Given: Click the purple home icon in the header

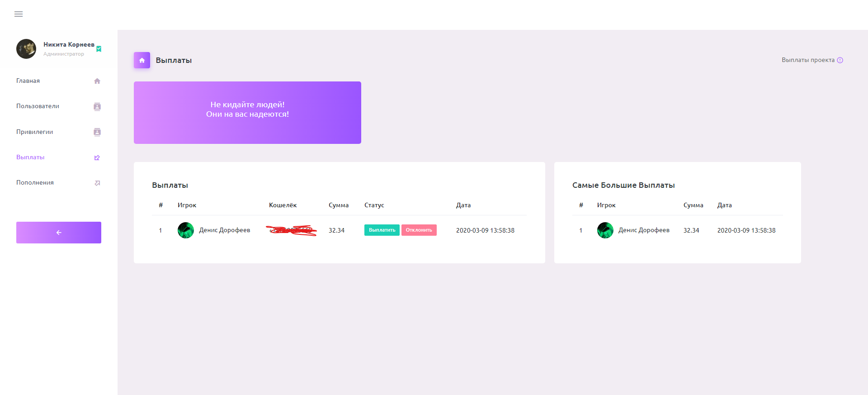Looking at the screenshot, I should click(142, 60).
